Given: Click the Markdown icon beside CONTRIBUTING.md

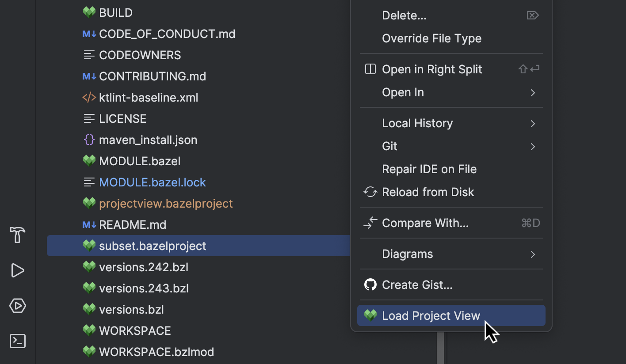Looking at the screenshot, I should (89, 76).
